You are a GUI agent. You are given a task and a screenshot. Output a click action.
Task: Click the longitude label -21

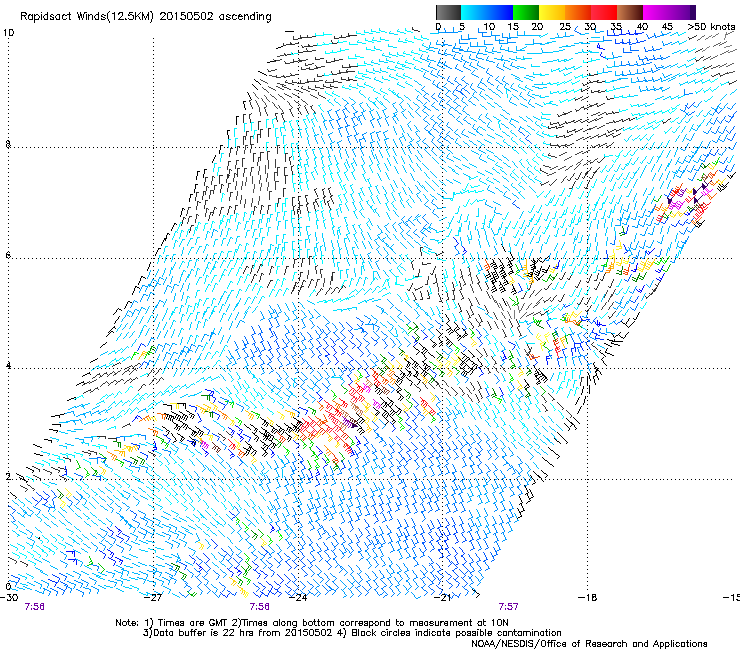(x=443, y=598)
